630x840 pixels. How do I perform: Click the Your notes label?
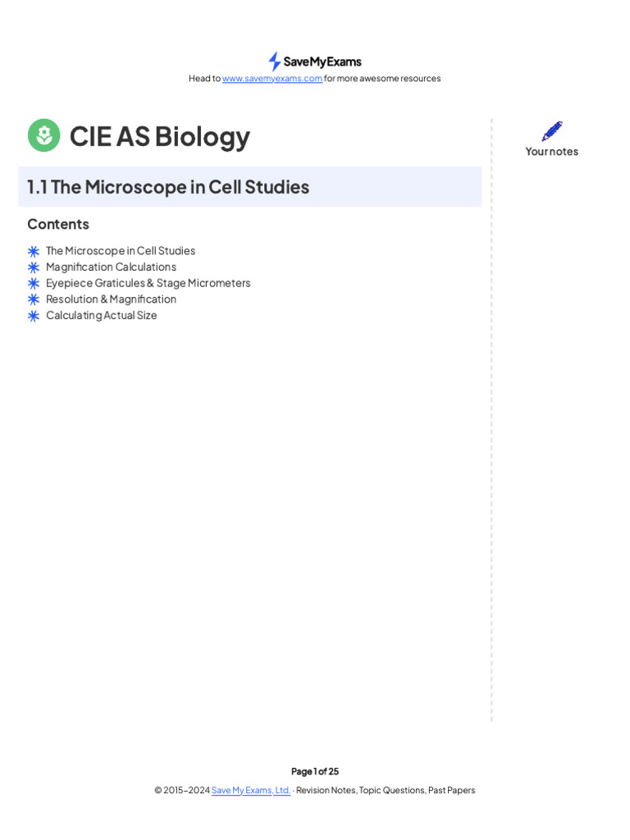click(552, 152)
